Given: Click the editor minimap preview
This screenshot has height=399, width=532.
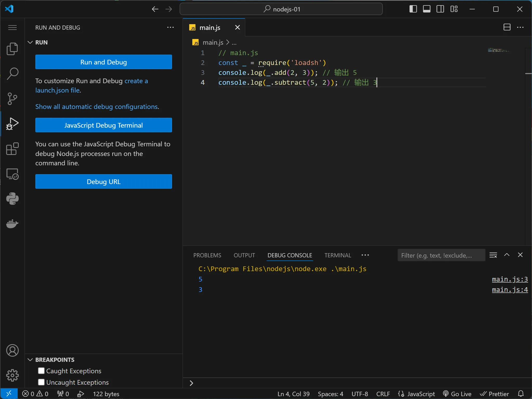Looking at the screenshot, I should point(498,50).
